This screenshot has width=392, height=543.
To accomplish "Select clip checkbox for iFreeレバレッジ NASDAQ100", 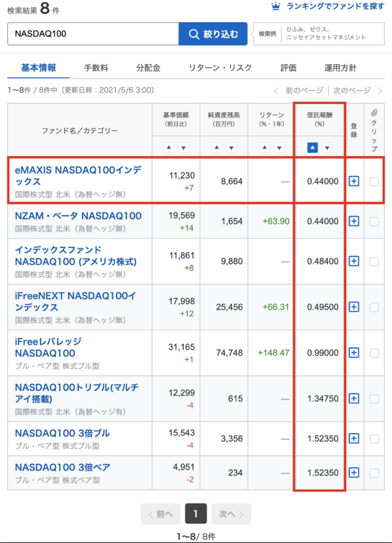I will 374,353.
